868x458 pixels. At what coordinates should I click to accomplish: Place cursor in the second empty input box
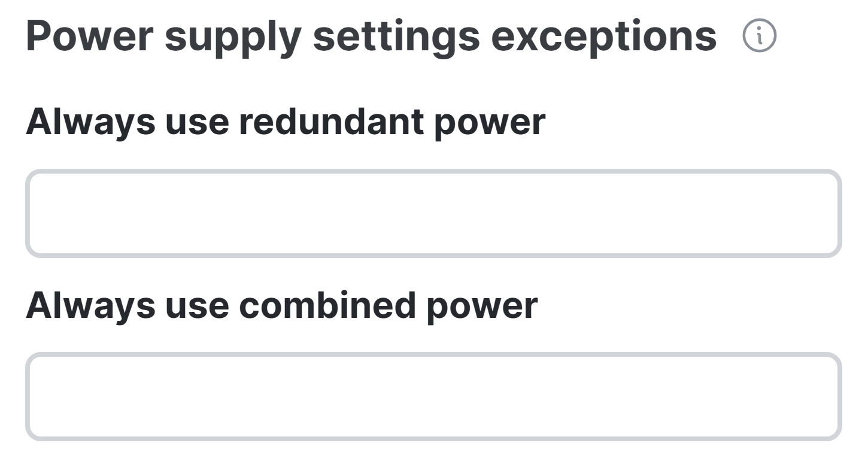[433, 397]
